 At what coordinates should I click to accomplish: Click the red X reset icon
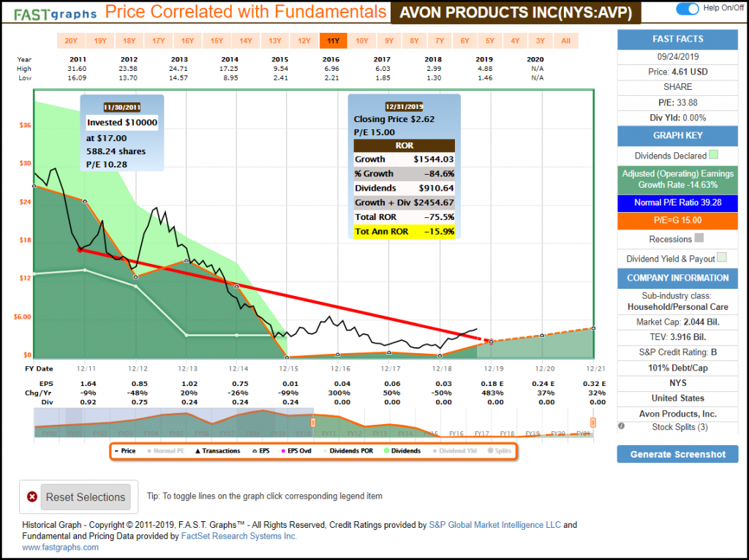point(32,497)
